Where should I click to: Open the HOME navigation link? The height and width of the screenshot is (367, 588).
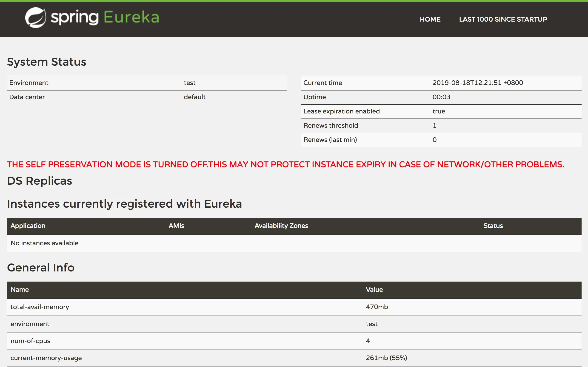[x=430, y=20]
